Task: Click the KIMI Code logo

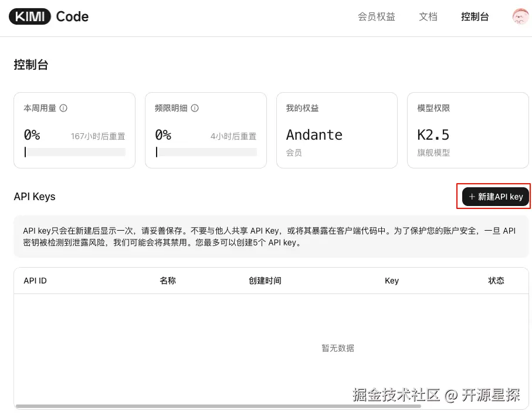Action: [49, 16]
